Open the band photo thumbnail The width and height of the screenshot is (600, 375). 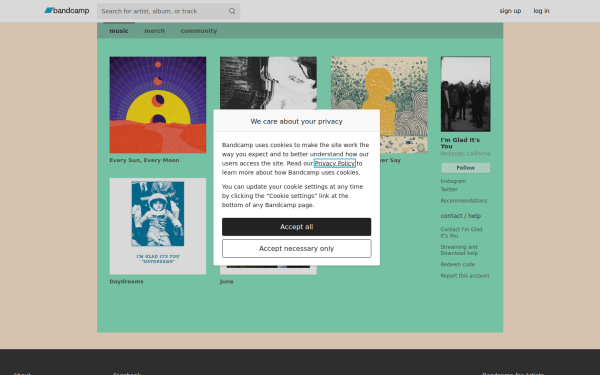click(x=465, y=94)
